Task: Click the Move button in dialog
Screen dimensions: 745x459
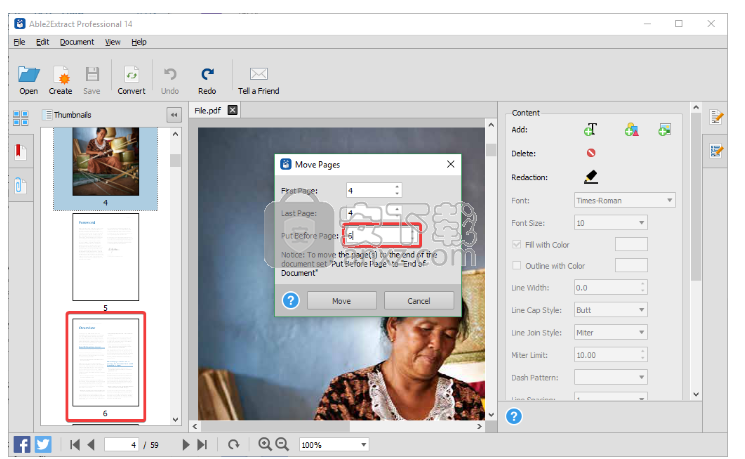Action: [x=342, y=301]
